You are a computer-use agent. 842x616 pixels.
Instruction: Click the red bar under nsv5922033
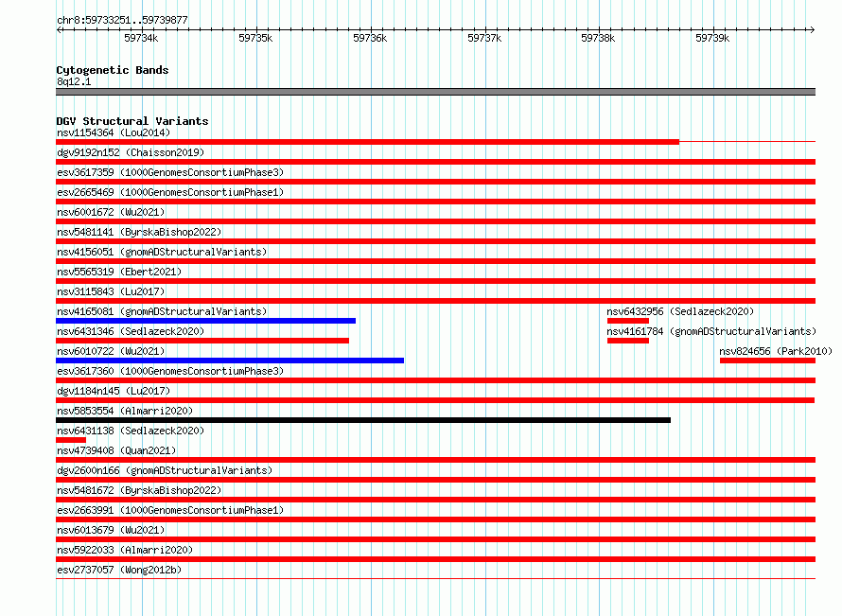435,559
